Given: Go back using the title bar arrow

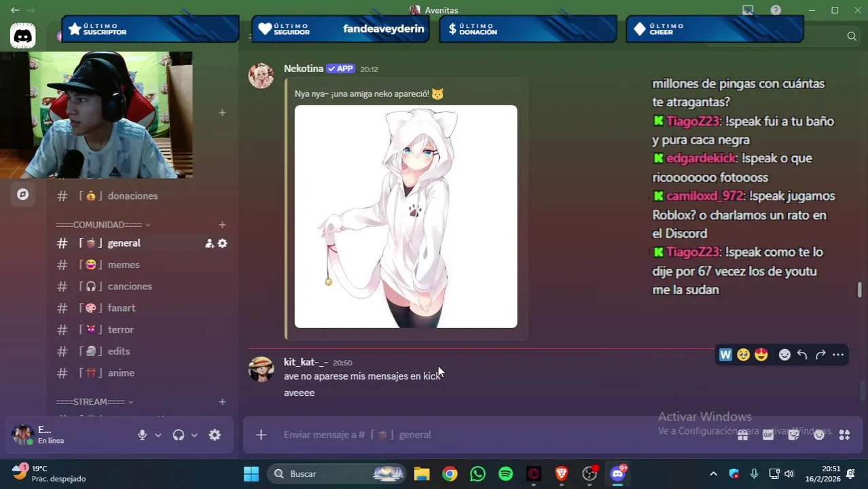Looking at the screenshot, I should point(15,10).
